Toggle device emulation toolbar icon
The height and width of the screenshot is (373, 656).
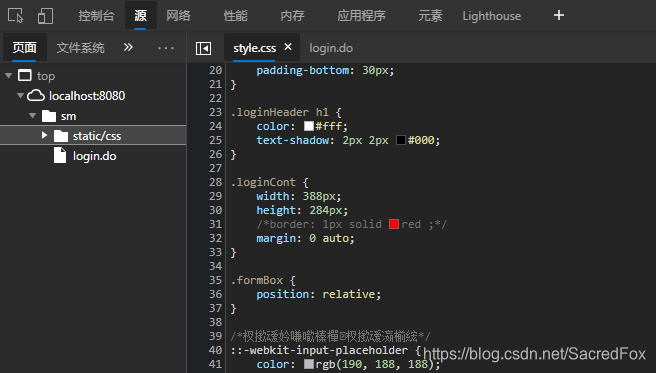[x=45, y=16]
